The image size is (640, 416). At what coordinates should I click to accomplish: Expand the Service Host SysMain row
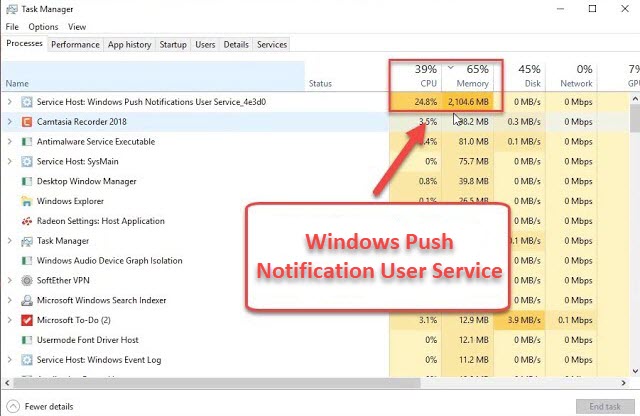pos(10,161)
